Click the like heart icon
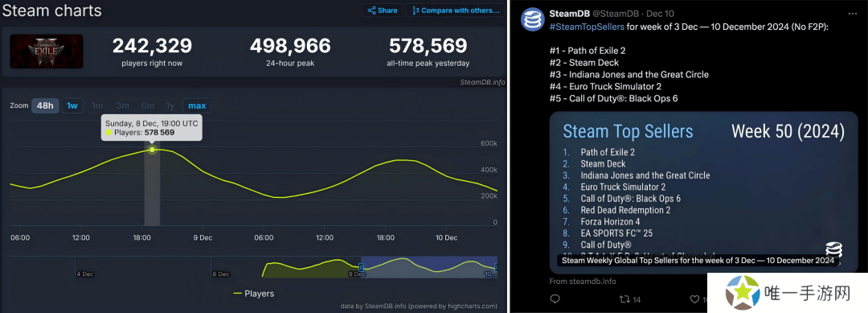Viewport: 868px width, 313px height. (x=694, y=299)
